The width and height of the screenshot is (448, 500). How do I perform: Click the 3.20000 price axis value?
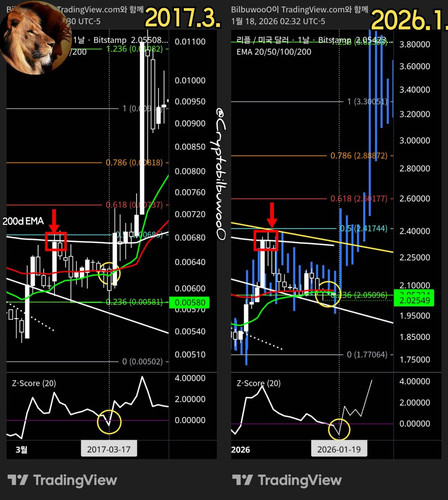415,114
